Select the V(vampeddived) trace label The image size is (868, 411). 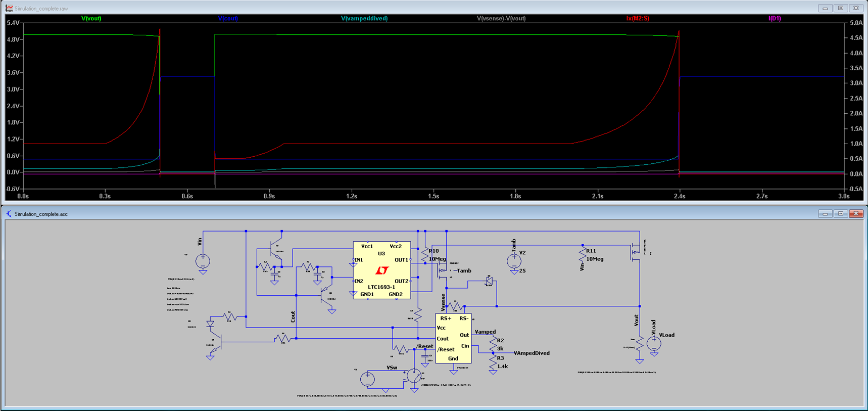(364, 18)
